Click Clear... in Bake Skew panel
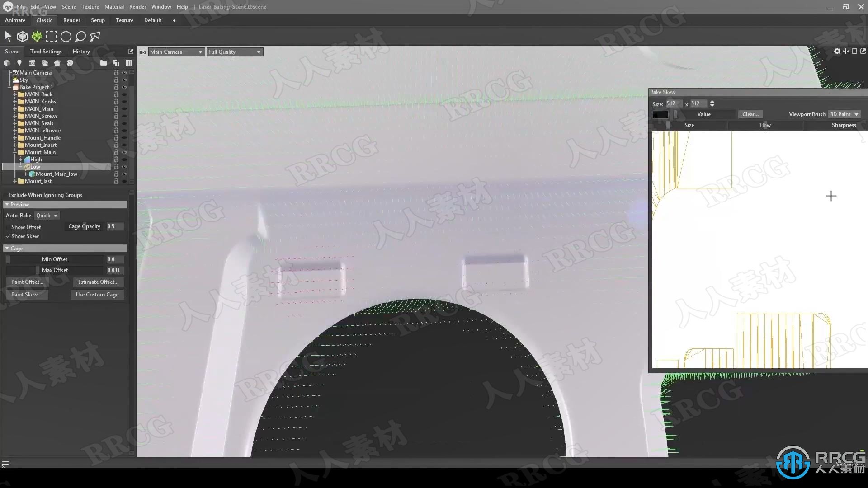The image size is (868, 488). pos(750,114)
